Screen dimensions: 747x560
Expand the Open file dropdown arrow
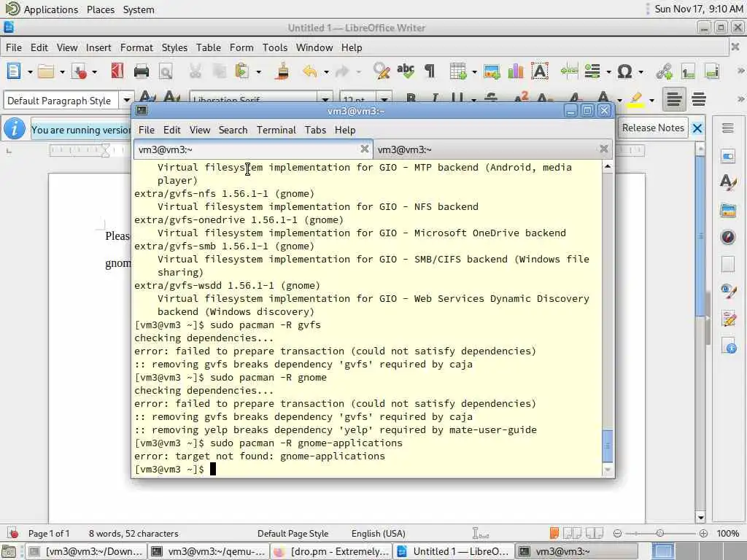[62, 72]
